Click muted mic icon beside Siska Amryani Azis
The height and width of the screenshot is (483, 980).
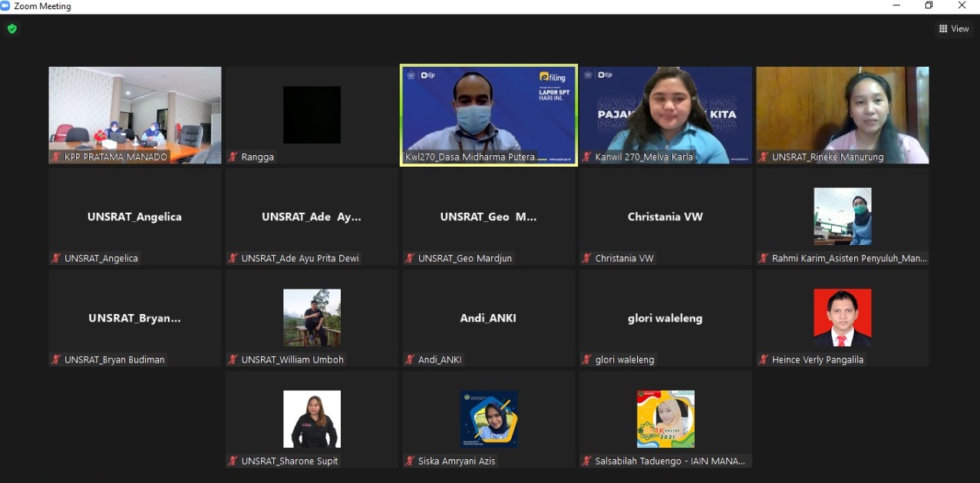[410, 461]
